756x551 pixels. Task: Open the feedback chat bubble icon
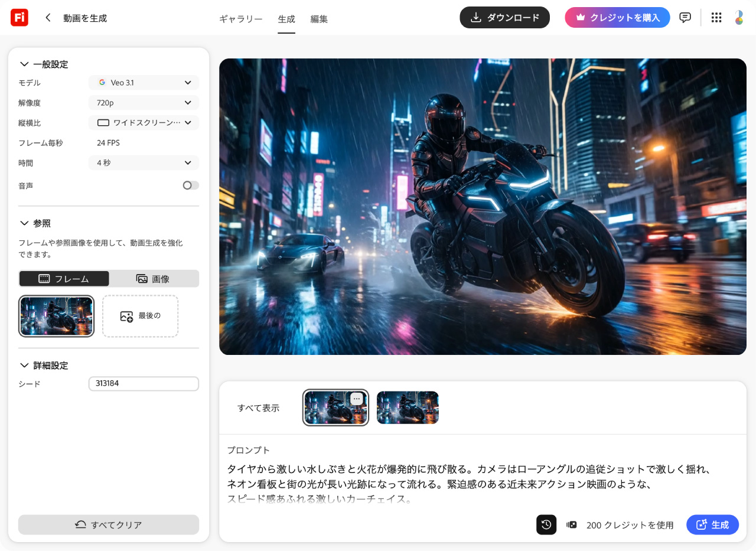(685, 18)
